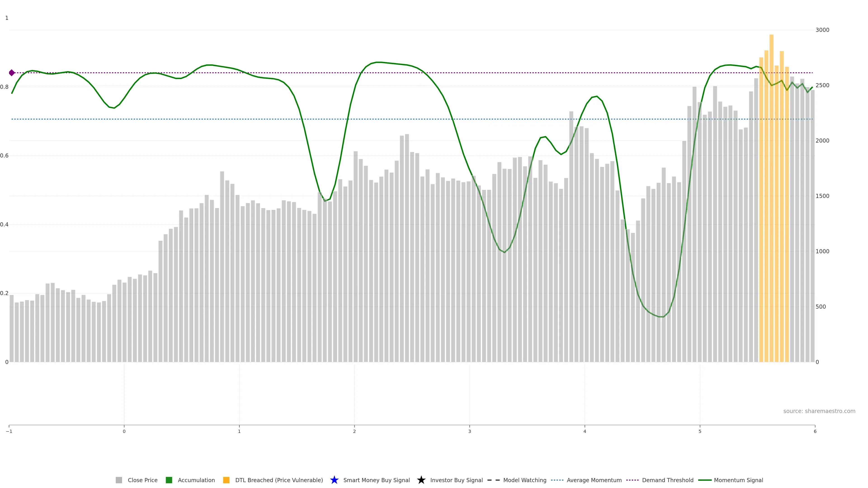The height and width of the screenshot is (488, 868).
Task: Click the gray Close Price legend square
Action: point(119,480)
